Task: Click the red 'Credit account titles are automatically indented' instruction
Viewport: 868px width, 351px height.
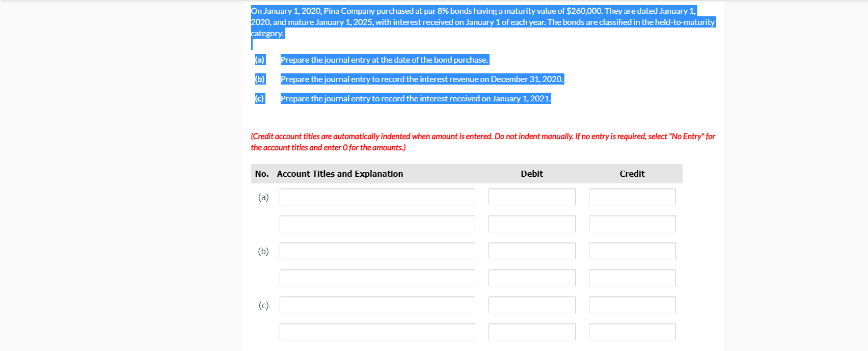Action: point(483,142)
